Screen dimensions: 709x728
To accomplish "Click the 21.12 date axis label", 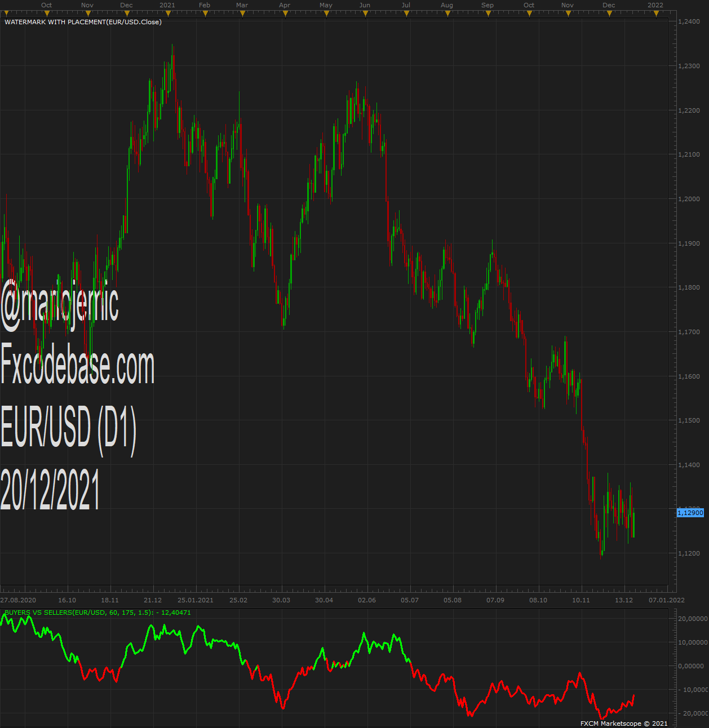I will (153, 600).
